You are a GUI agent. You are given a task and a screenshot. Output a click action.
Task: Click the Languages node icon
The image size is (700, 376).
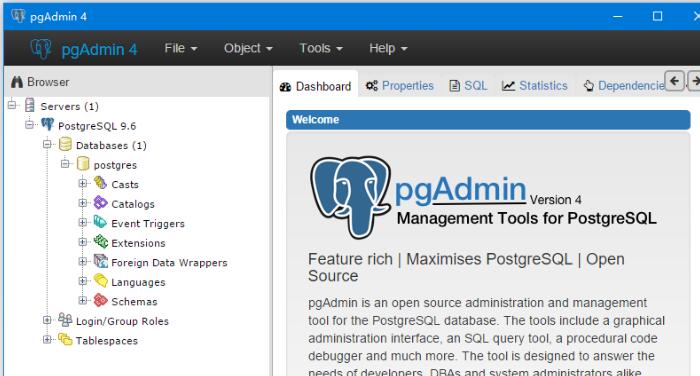coord(101,281)
